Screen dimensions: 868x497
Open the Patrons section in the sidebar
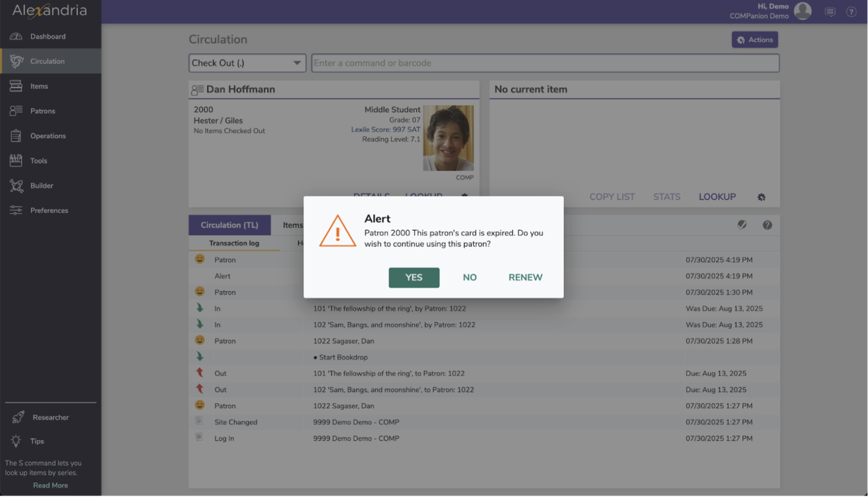(43, 111)
